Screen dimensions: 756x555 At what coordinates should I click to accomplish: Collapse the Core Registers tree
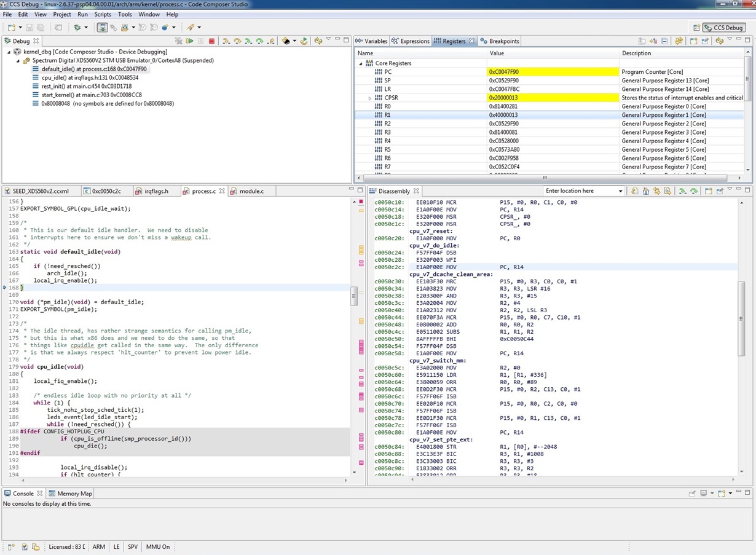coord(361,63)
